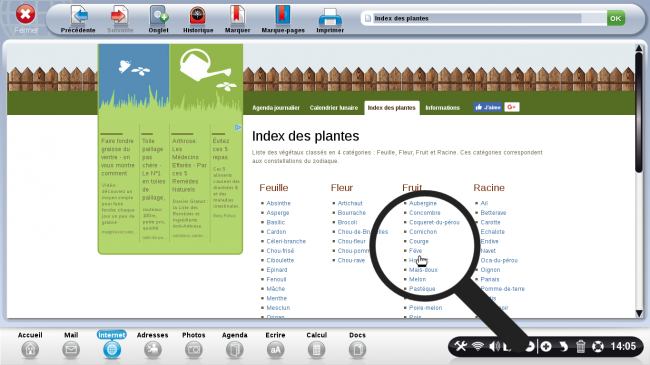Click the trash bin icon in tray
650x365 pixels.
pyautogui.click(x=581, y=346)
